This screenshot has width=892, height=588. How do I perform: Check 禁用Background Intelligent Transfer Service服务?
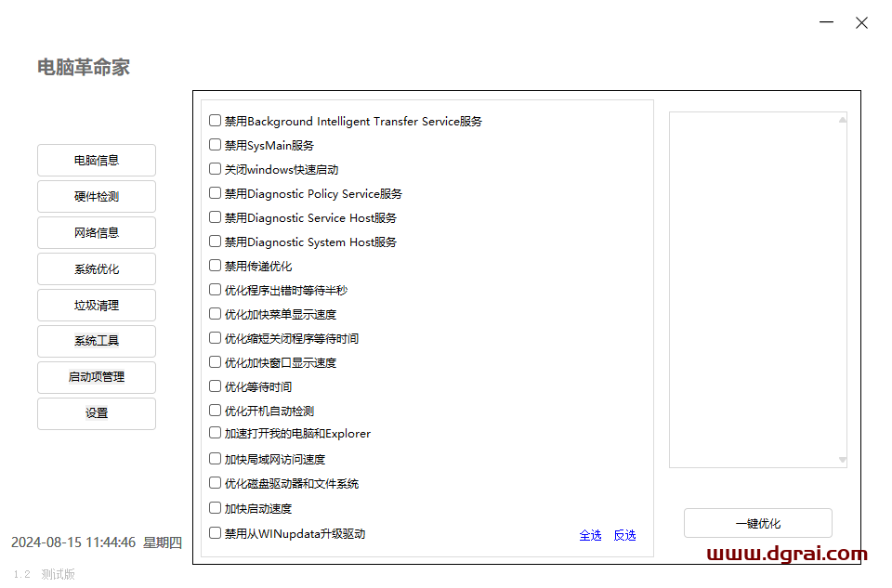click(216, 121)
